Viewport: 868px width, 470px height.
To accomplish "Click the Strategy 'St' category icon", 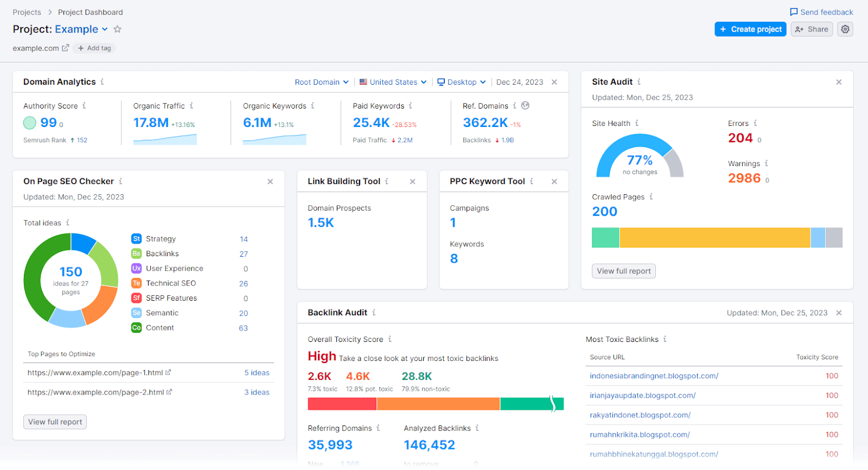I will tap(136, 239).
